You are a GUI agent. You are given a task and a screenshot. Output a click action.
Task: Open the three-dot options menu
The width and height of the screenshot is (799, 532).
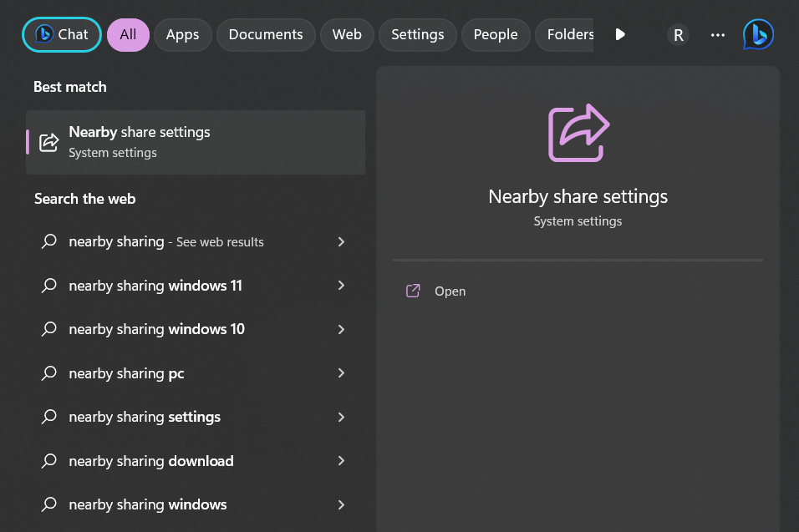(717, 35)
